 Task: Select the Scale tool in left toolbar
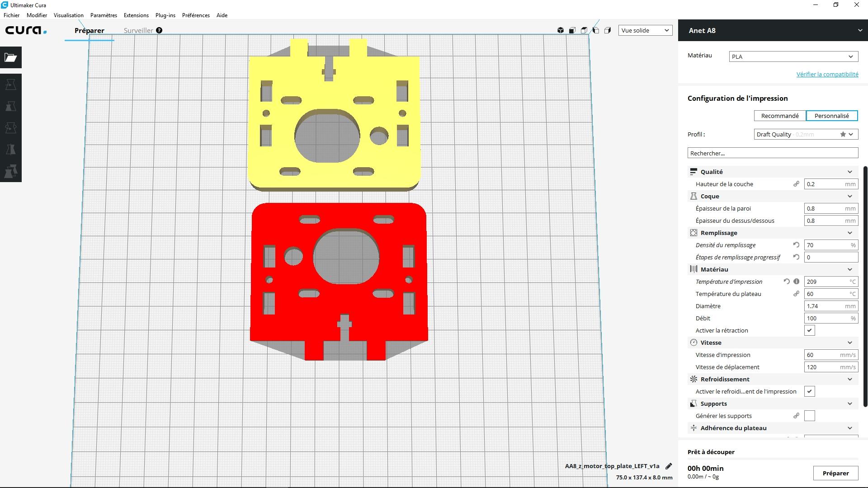pyautogui.click(x=11, y=106)
